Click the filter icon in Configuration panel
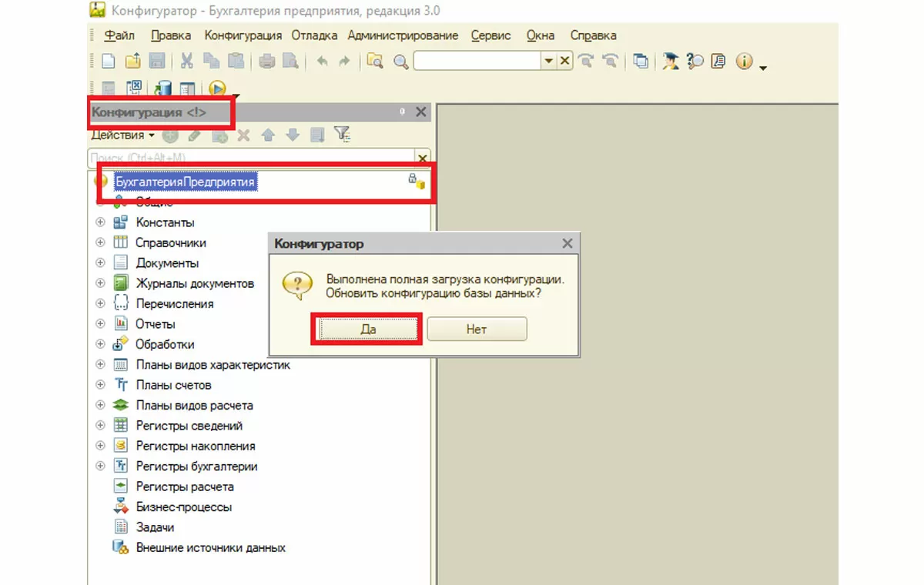This screenshot has width=924, height=585. pos(342,135)
